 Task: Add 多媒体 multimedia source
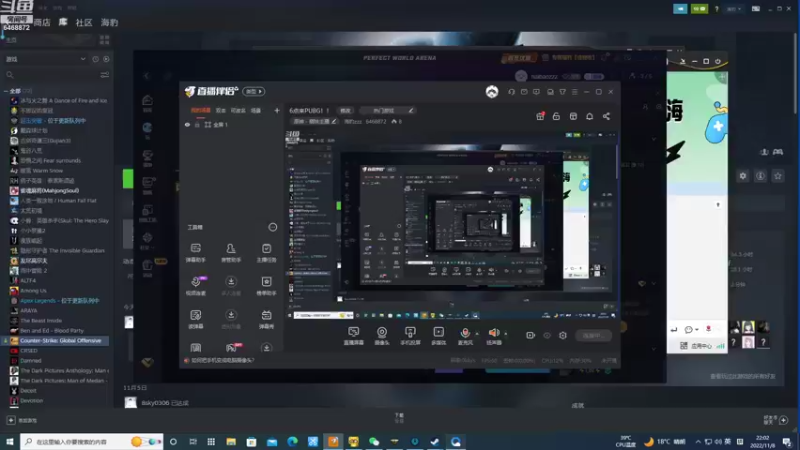(439, 336)
